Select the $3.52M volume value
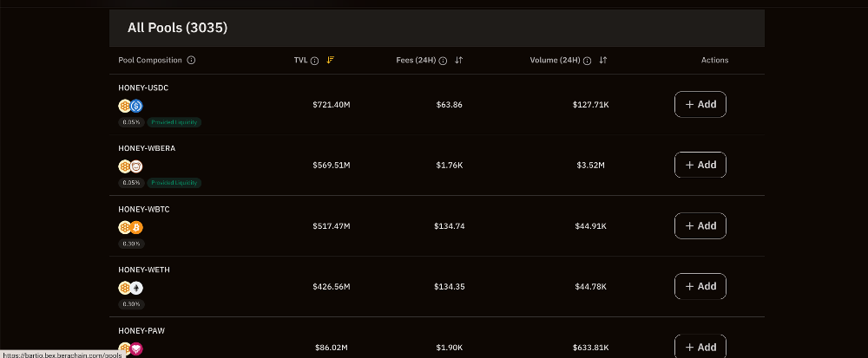This screenshot has width=868, height=358. tap(590, 166)
